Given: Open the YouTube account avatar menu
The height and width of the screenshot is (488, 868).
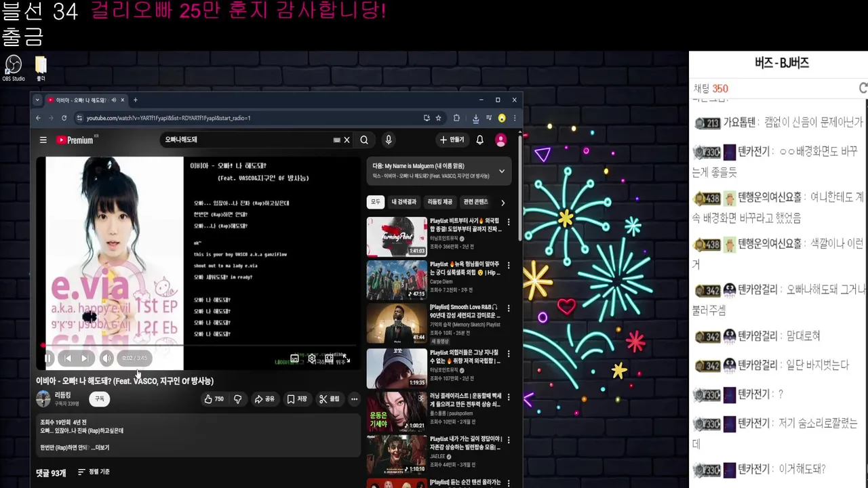Looking at the screenshot, I should (500, 140).
